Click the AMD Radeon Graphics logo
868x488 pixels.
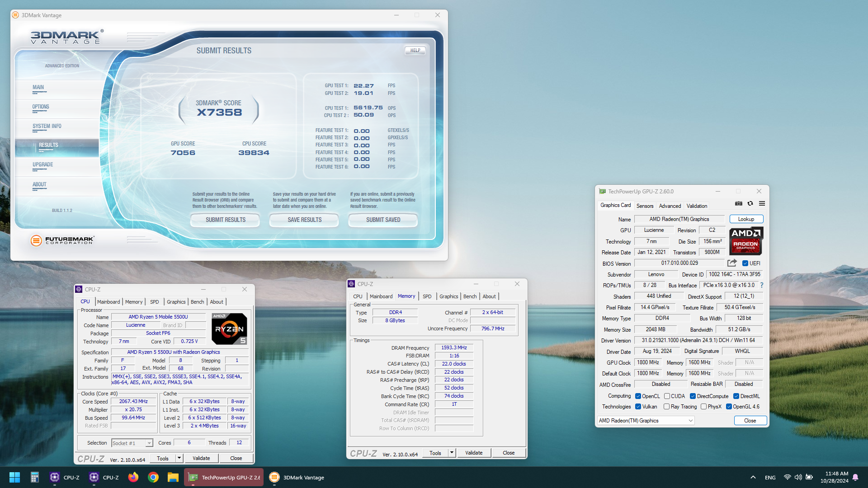click(746, 241)
